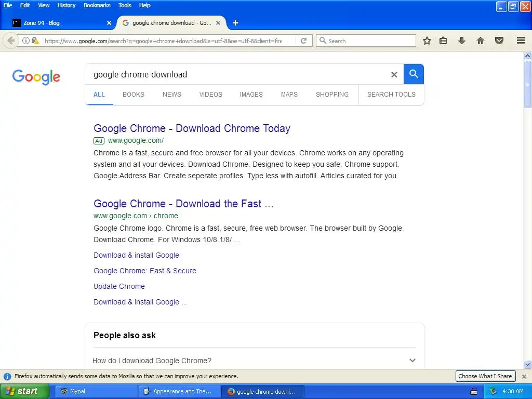Close the google chrome download tab
Screen dimensions: 532x399
point(218,23)
